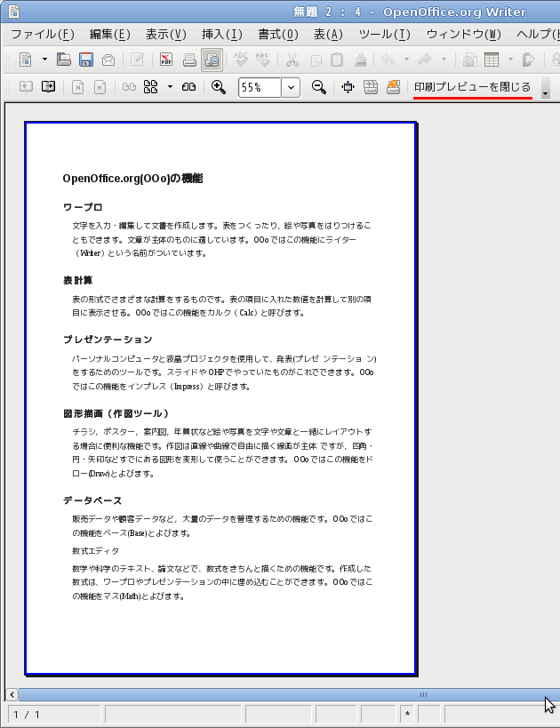560x728 pixels.
Task: Click the Print page view icon
Action: pos(371,87)
